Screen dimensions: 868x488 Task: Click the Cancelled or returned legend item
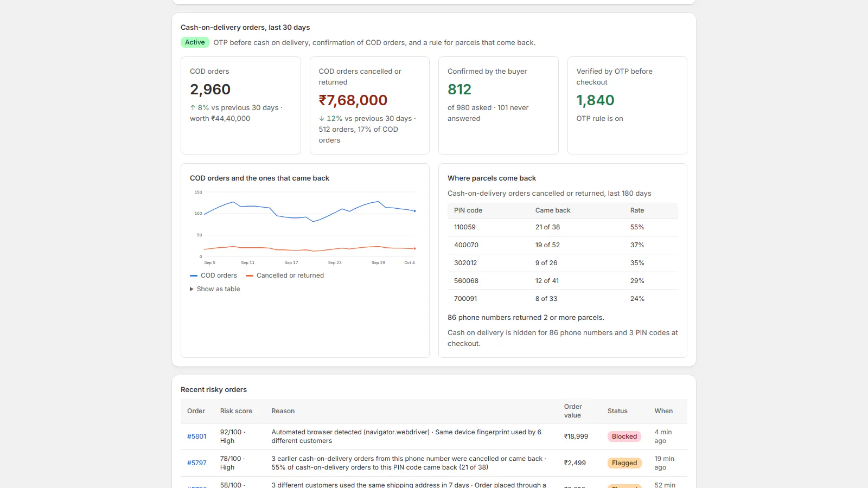tap(285, 275)
